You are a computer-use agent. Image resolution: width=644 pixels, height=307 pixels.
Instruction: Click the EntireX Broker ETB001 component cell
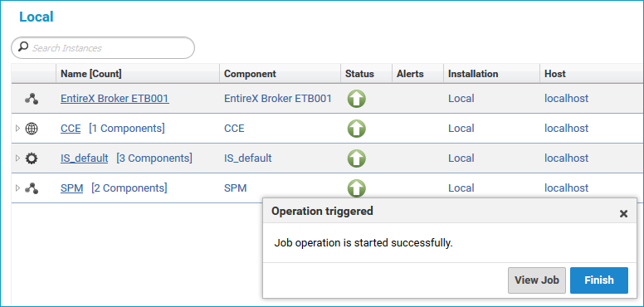[x=278, y=99]
